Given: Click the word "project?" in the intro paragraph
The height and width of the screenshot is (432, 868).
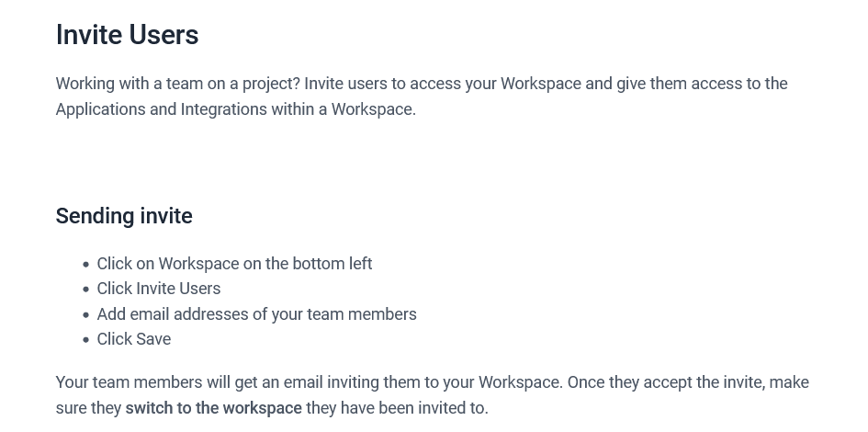Looking at the screenshot, I should (271, 84).
